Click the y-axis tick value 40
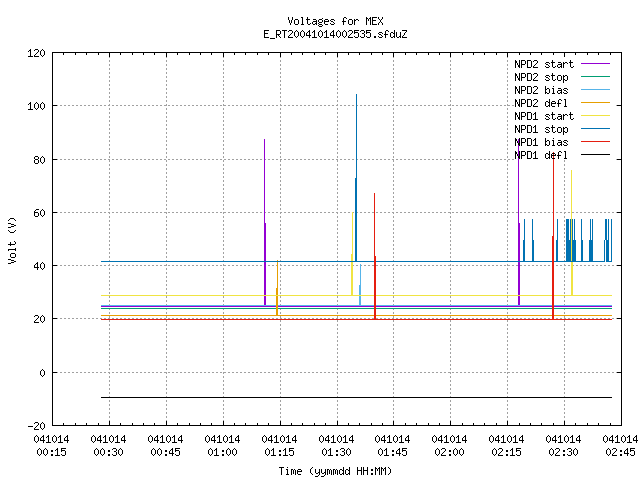Viewport: 640px width, 480px height. 39,266
